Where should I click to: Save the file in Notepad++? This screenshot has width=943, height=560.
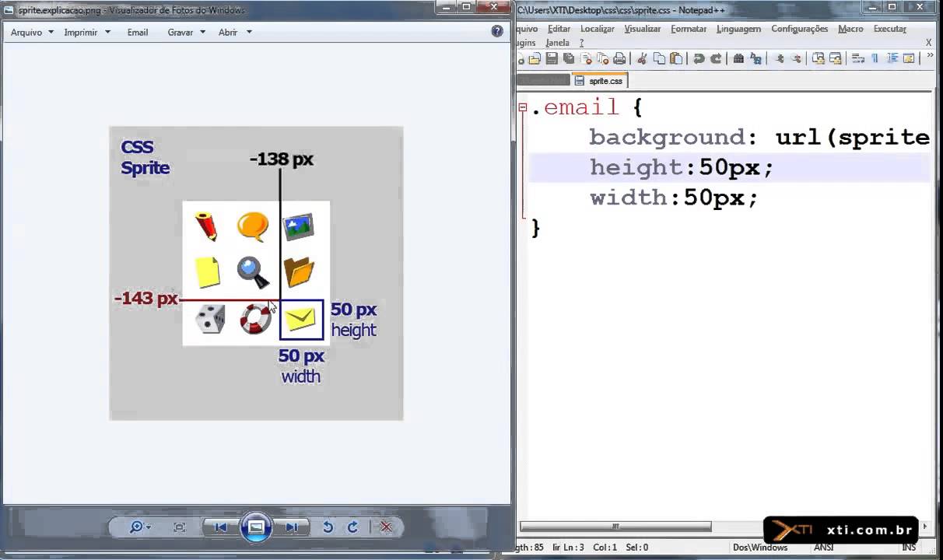click(552, 58)
